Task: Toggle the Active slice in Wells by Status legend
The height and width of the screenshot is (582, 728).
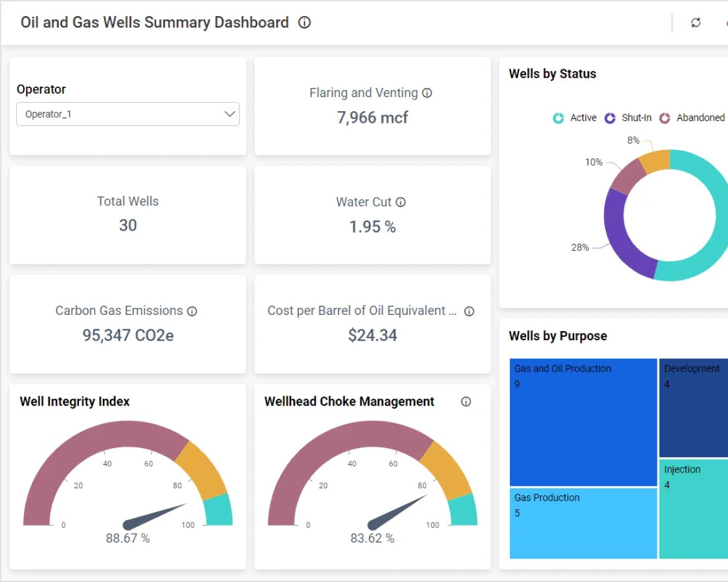Action: click(x=582, y=118)
